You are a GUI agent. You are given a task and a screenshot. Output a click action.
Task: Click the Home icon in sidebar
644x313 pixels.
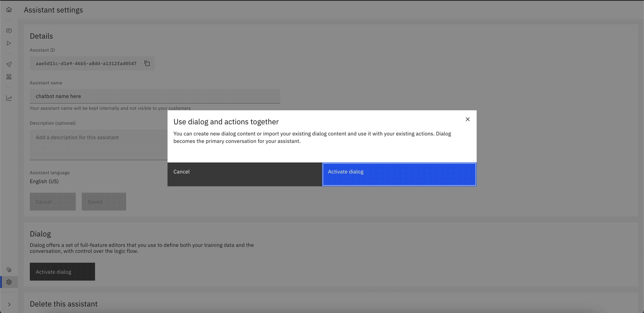[x=9, y=10]
